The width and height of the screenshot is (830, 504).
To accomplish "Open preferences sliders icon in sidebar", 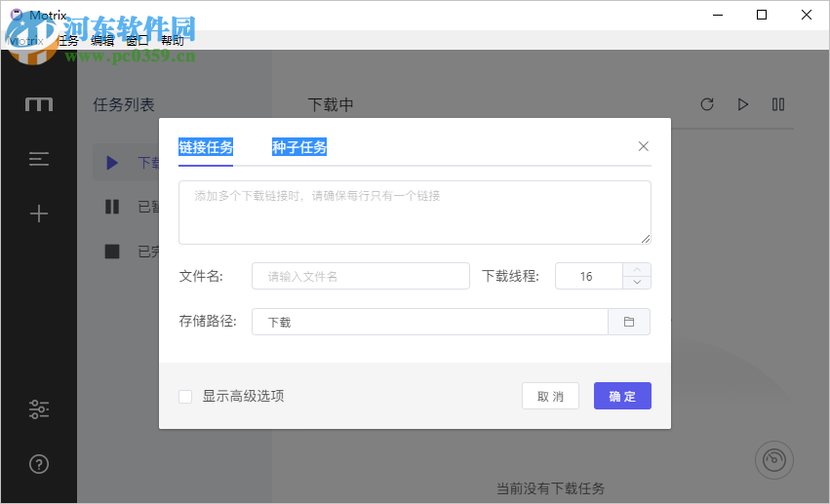I will 39,409.
